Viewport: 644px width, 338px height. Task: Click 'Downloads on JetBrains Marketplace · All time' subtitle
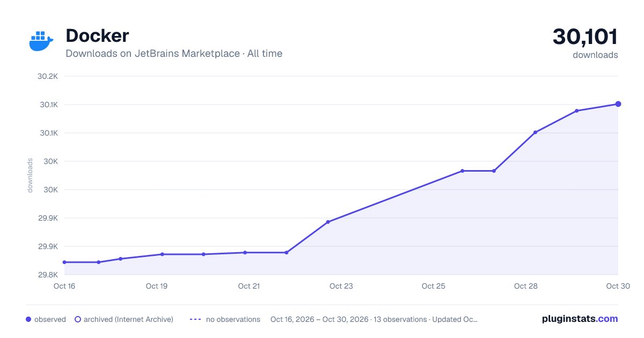click(x=174, y=54)
